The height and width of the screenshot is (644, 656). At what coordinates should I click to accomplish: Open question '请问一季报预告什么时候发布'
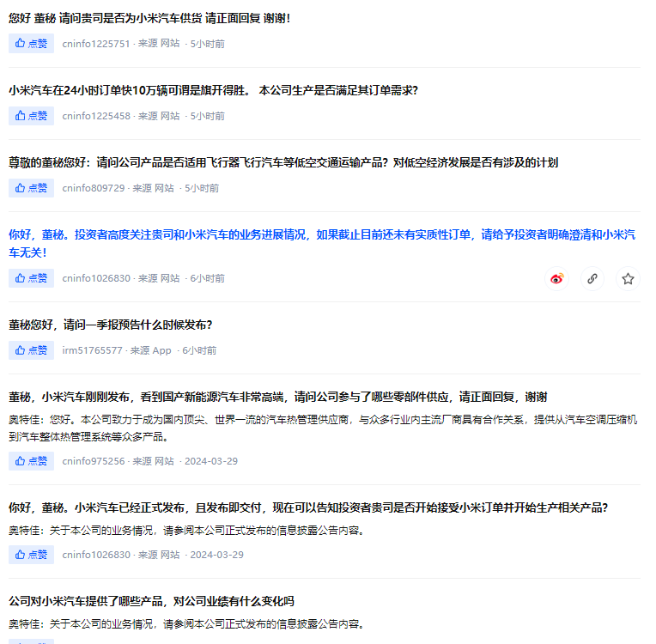(x=111, y=325)
